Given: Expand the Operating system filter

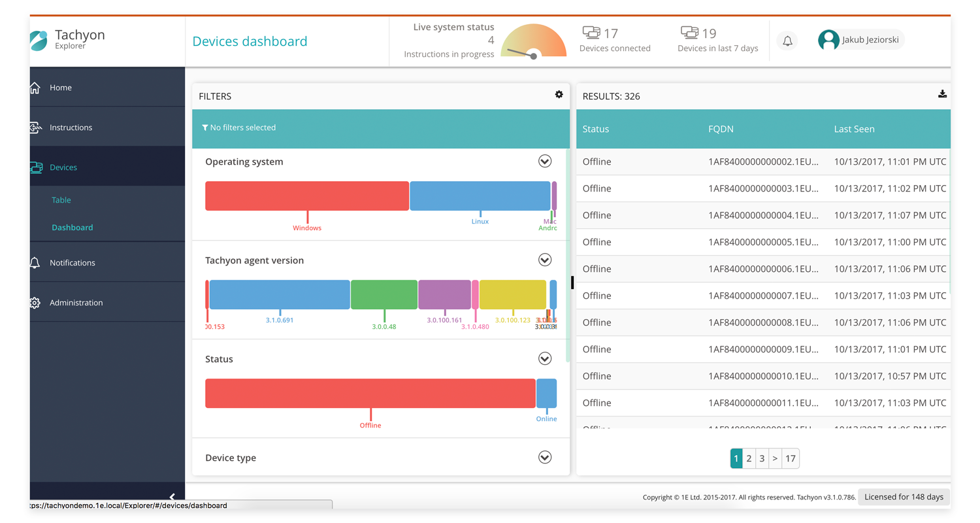Looking at the screenshot, I should click(x=545, y=161).
